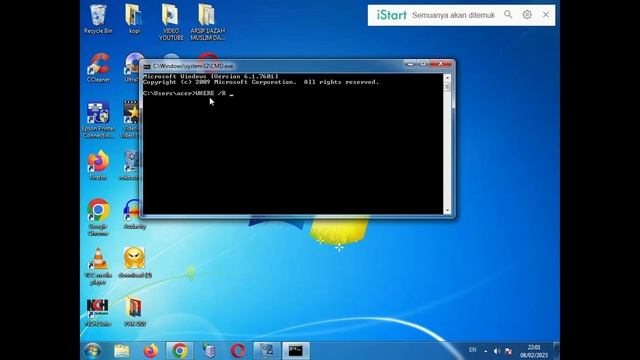This screenshot has height=360, width=640.
Task: Click the Copyright Microsoft Corporation line
Action: coord(261,82)
